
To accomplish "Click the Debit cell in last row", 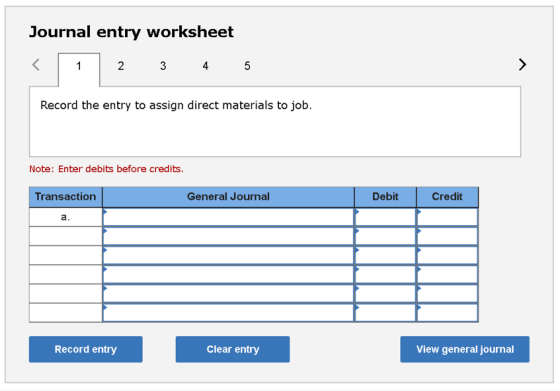I will pos(385,313).
